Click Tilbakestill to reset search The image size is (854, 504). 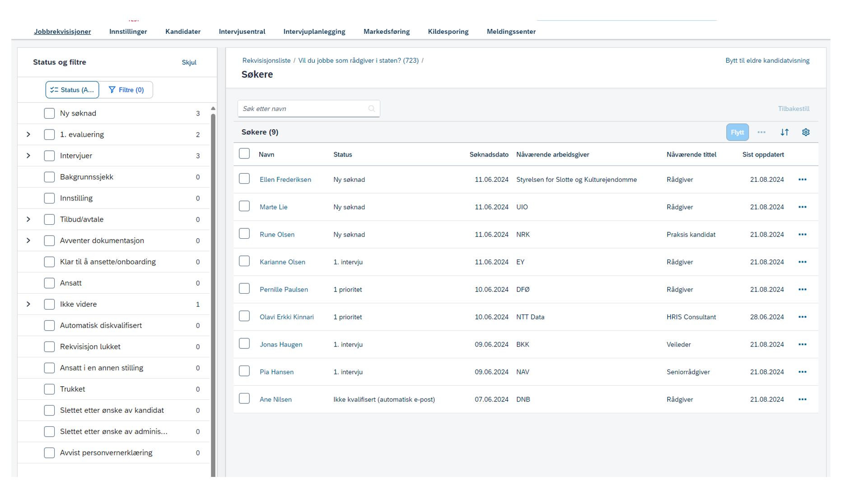pyautogui.click(x=793, y=109)
